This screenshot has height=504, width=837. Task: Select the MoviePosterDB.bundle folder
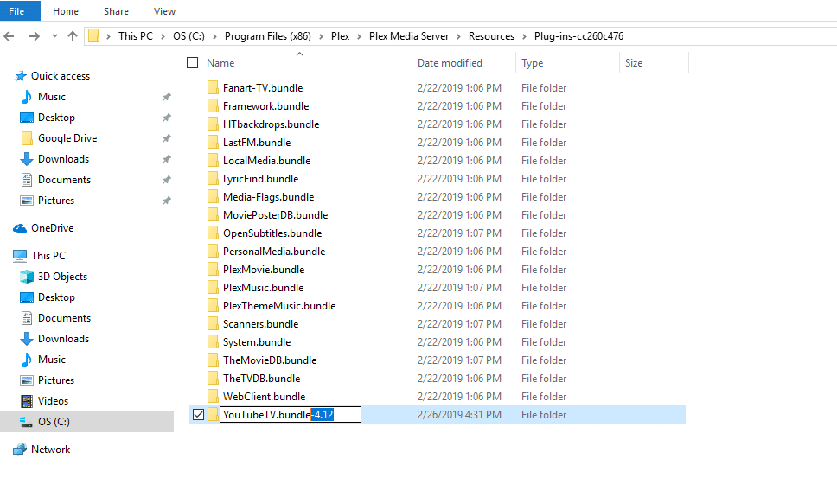coord(276,215)
